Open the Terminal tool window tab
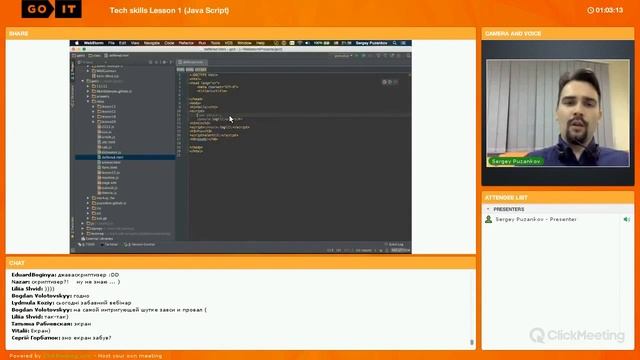Screen dimensions: 640x360 click(109, 244)
